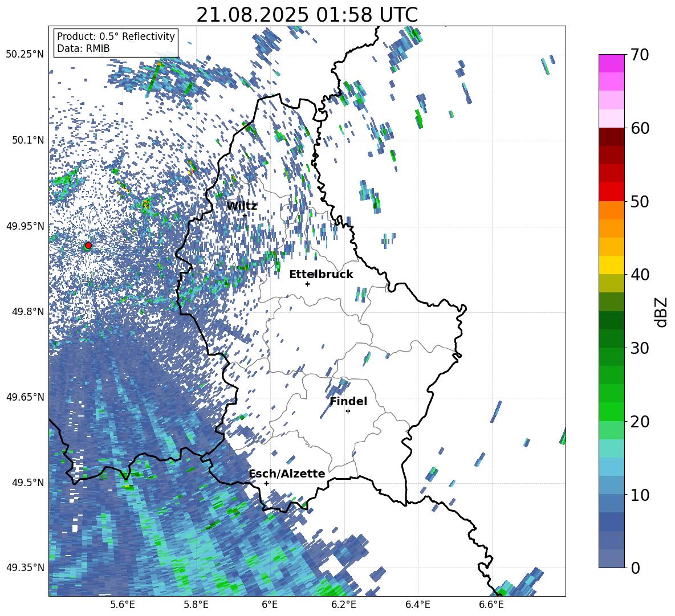Image resolution: width=675 pixels, height=616 pixels.
Task: Click the 40 colorbar tick value
Action: 640,275
